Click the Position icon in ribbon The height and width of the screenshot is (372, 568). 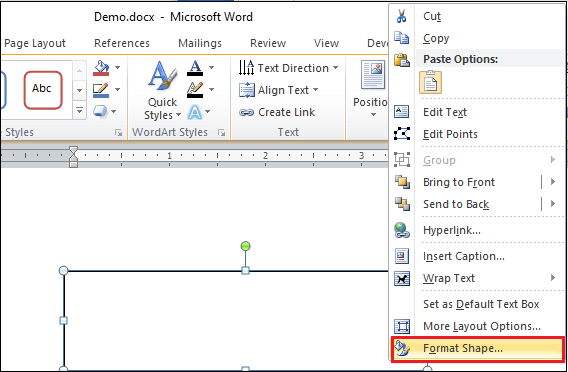(372, 75)
